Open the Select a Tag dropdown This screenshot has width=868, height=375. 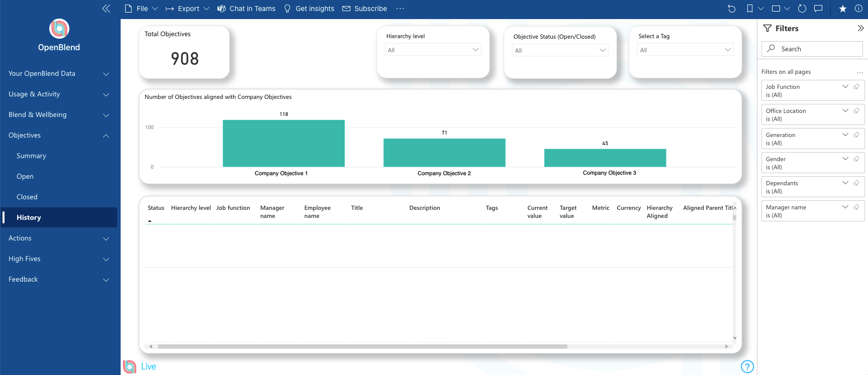tap(685, 50)
